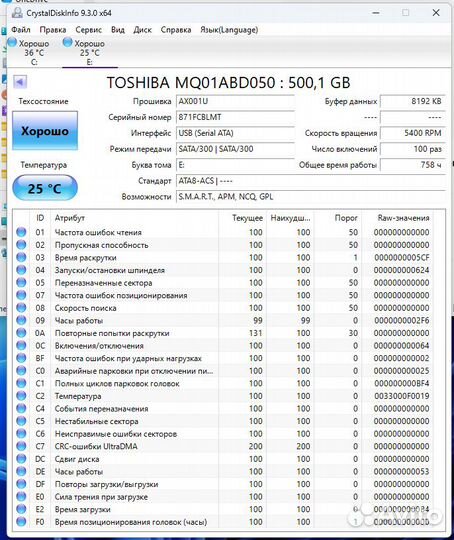
Task: Click the status icon for Нестабильные сектора
Action: pyautogui.click(x=21, y=421)
